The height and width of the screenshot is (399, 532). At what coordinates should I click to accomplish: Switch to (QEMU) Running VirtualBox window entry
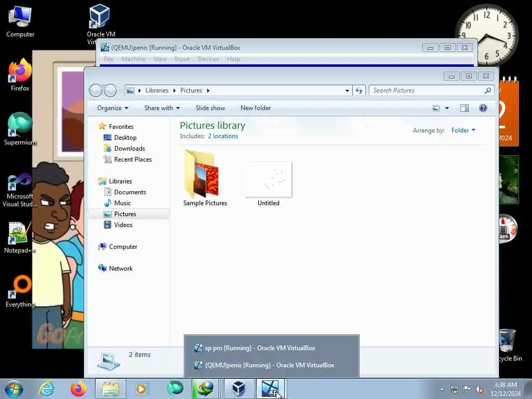click(271, 365)
